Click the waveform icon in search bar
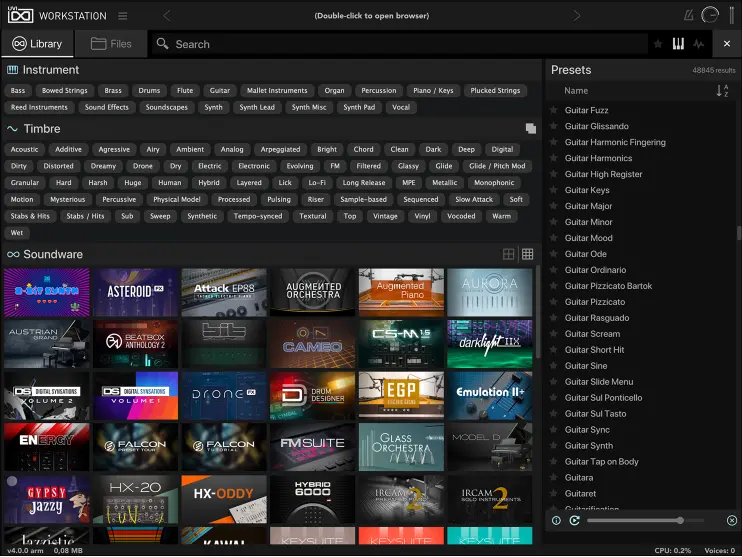 pyautogui.click(x=698, y=44)
